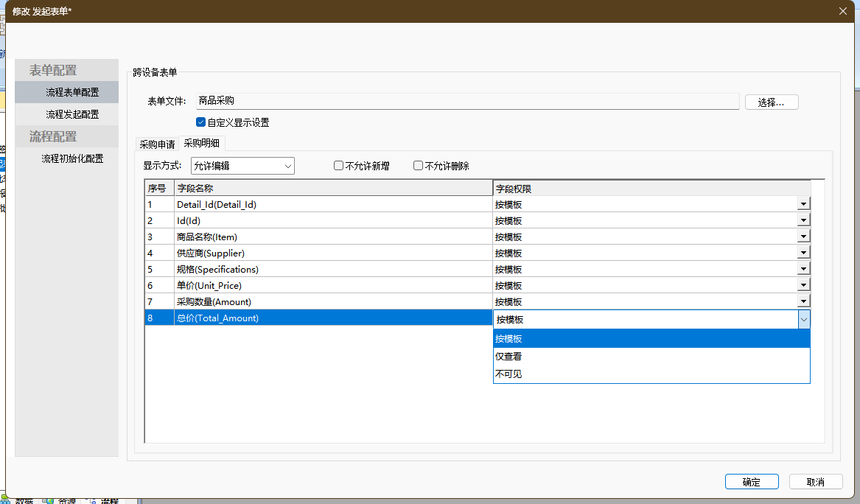
Task: Open permission dropdown arrow for 单价 row
Action: tap(803, 285)
